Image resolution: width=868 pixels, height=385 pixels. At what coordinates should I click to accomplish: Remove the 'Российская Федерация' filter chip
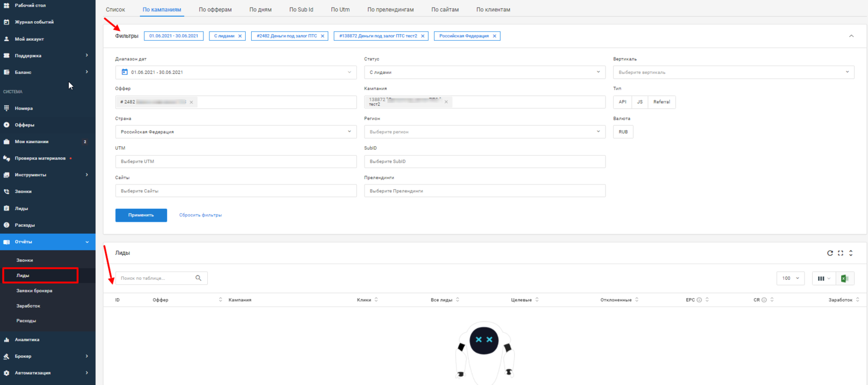coord(494,36)
